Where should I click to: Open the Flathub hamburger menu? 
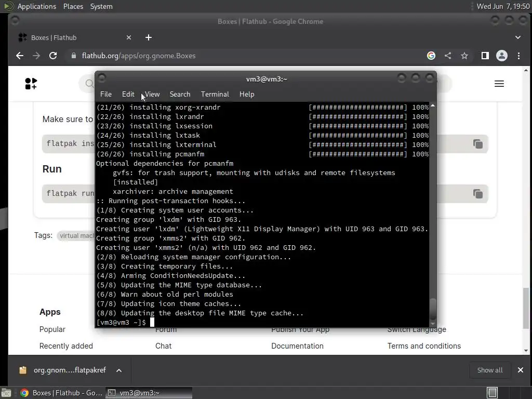tap(499, 84)
